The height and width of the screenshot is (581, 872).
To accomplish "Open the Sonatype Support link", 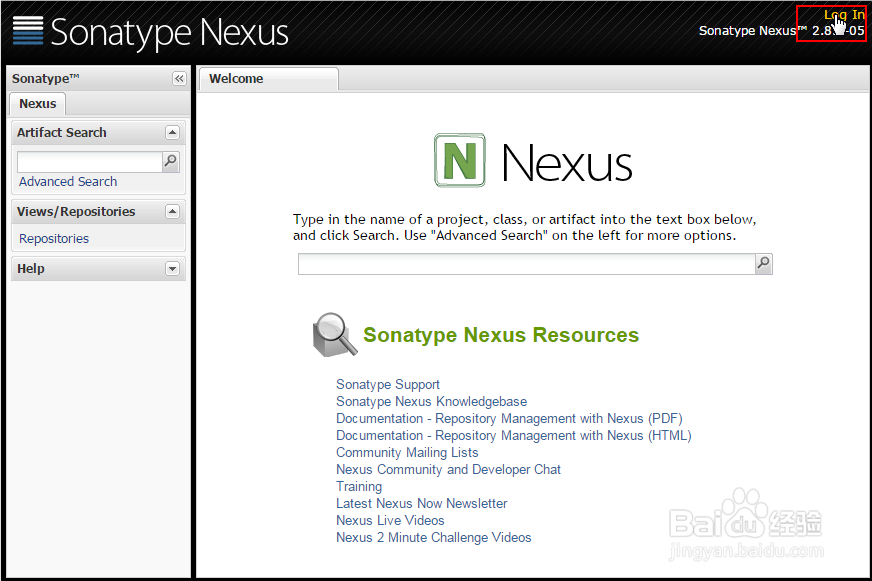I will 388,385.
